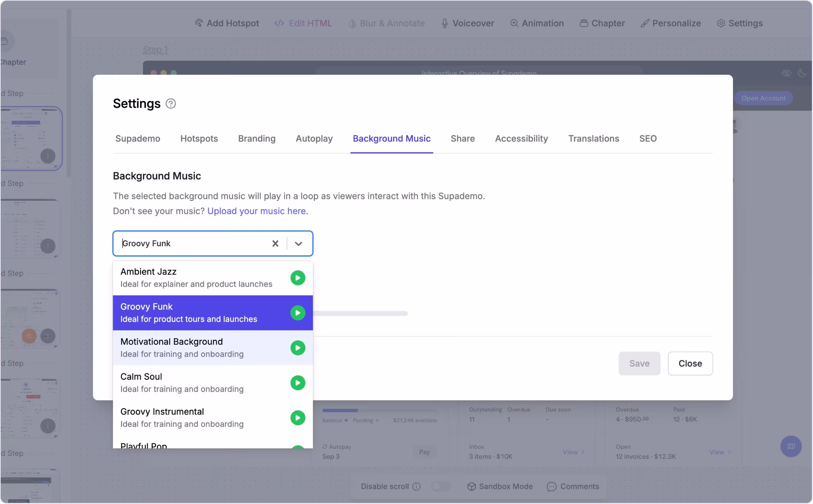
Task: Toggle the dark mode moon icon
Action: tap(802, 73)
